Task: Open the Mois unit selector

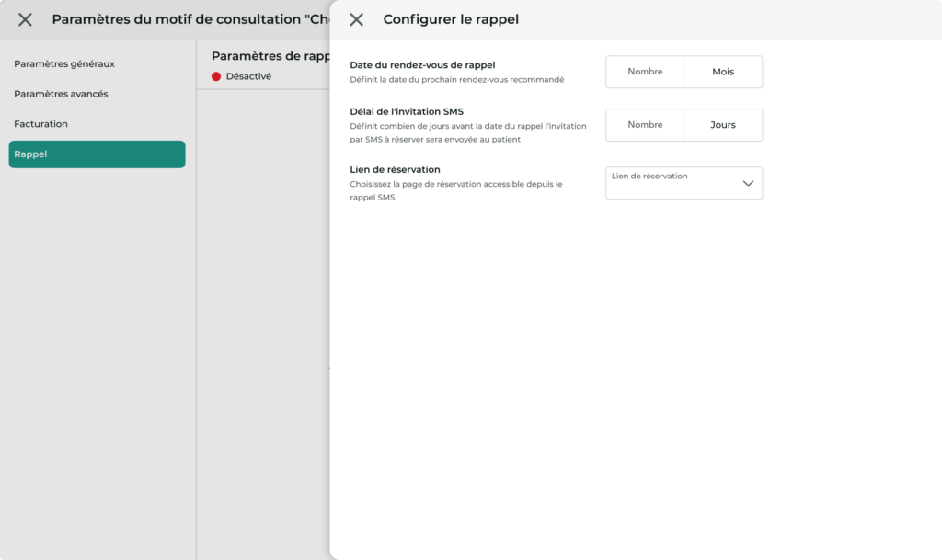Action: coord(723,71)
